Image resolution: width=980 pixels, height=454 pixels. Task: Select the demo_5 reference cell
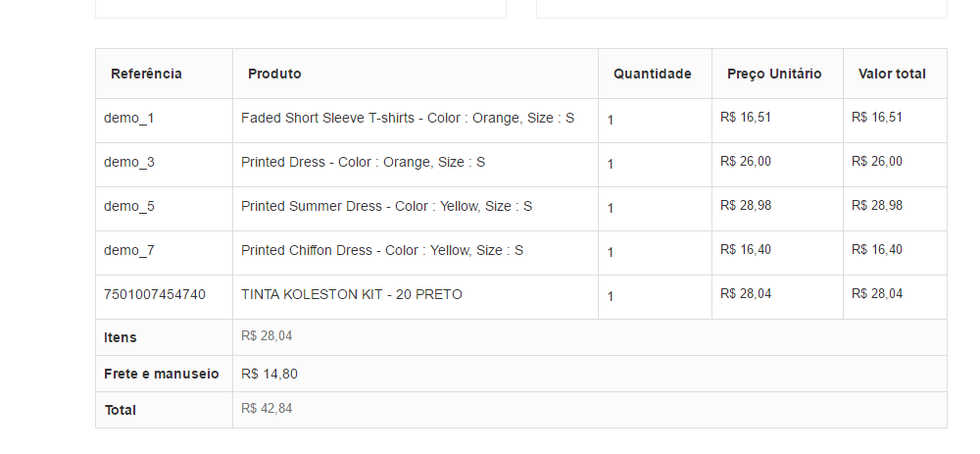[x=129, y=207]
